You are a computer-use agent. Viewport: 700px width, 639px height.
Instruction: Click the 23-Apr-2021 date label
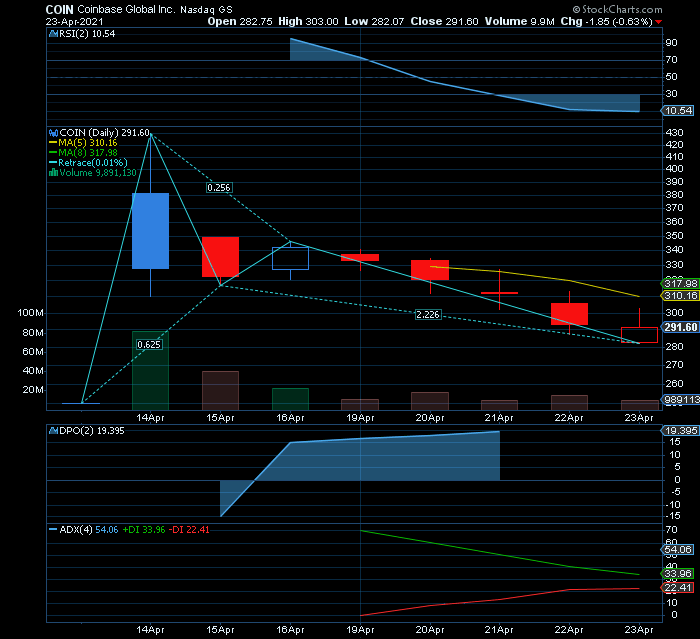click(x=75, y=22)
